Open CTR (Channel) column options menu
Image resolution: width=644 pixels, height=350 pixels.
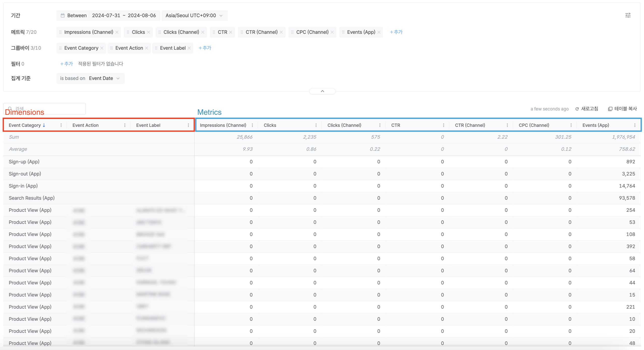507,125
